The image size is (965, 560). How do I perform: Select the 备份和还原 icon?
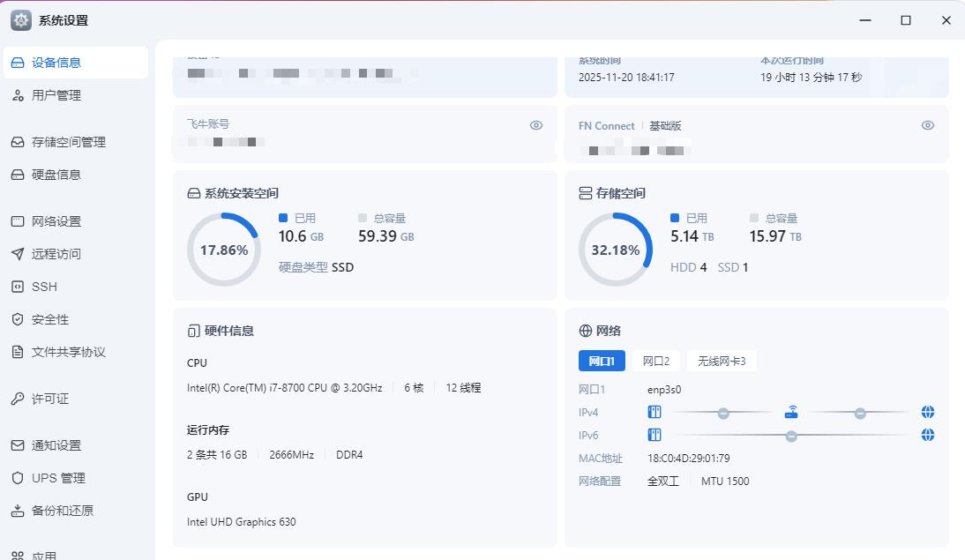pyautogui.click(x=19, y=511)
